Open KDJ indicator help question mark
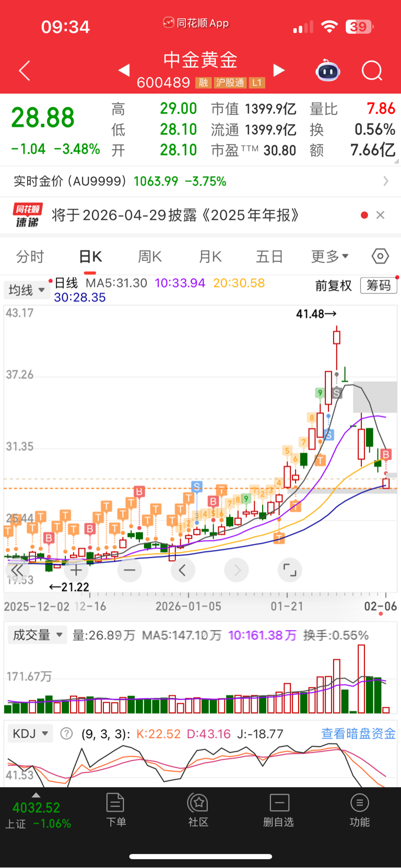Viewport: 401px width, 868px height. pyautogui.click(x=66, y=733)
